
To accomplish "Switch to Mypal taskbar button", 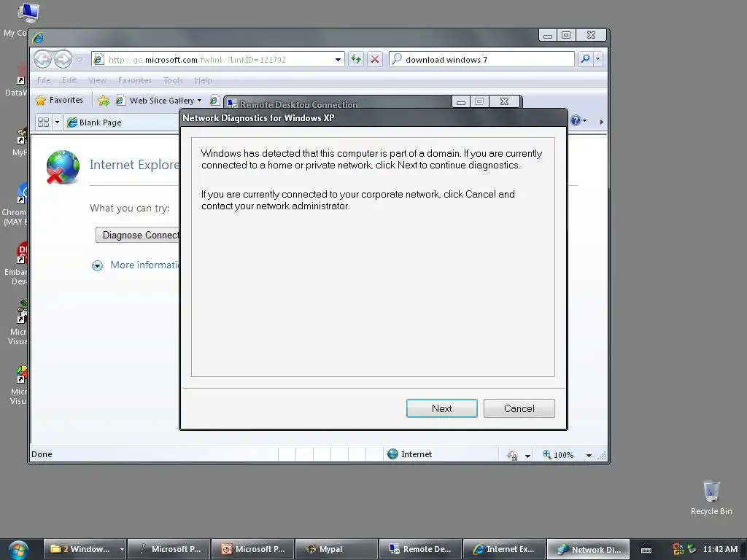I will click(x=336, y=549).
